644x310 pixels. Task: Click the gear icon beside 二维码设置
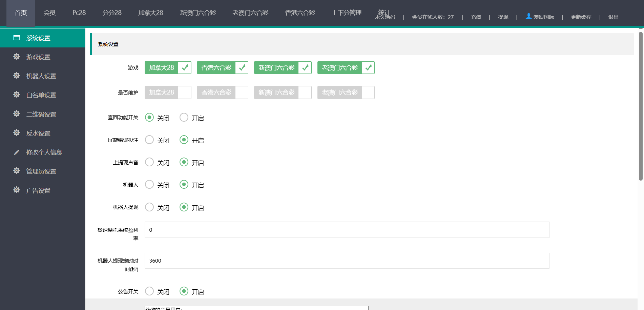click(17, 114)
